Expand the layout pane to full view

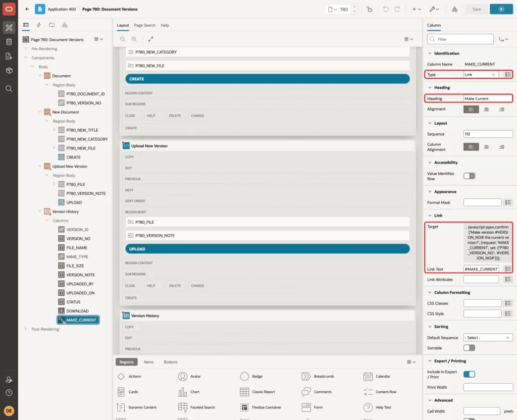[150, 39]
